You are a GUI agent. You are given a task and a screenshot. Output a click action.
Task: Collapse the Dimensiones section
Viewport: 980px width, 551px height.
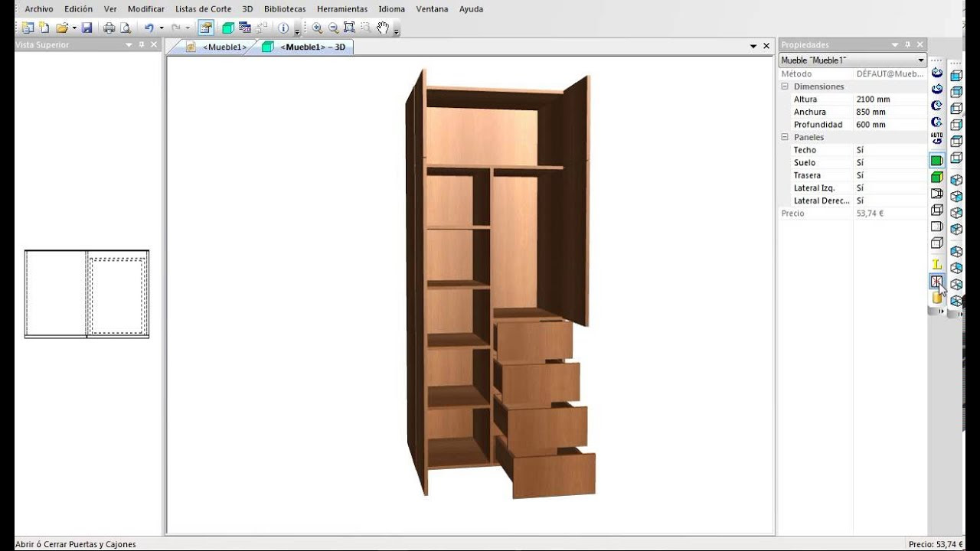[x=784, y=86]
